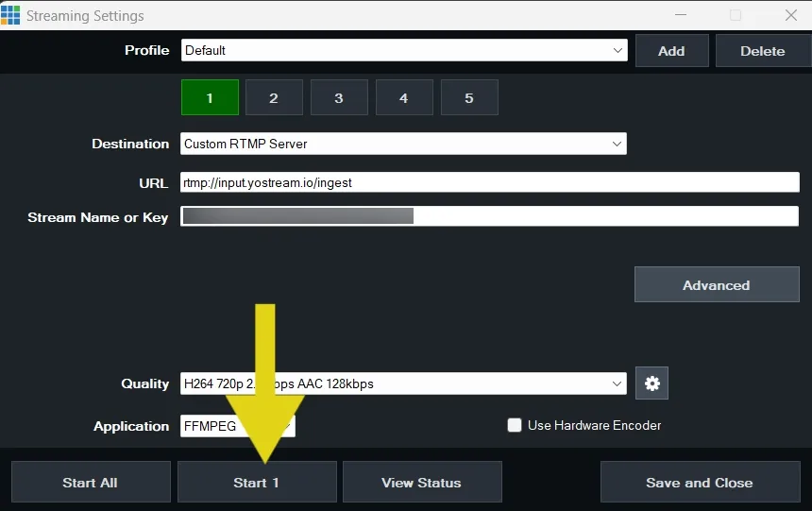Click Save and Close
The image size is (812, 511).
tap(701, 482)
